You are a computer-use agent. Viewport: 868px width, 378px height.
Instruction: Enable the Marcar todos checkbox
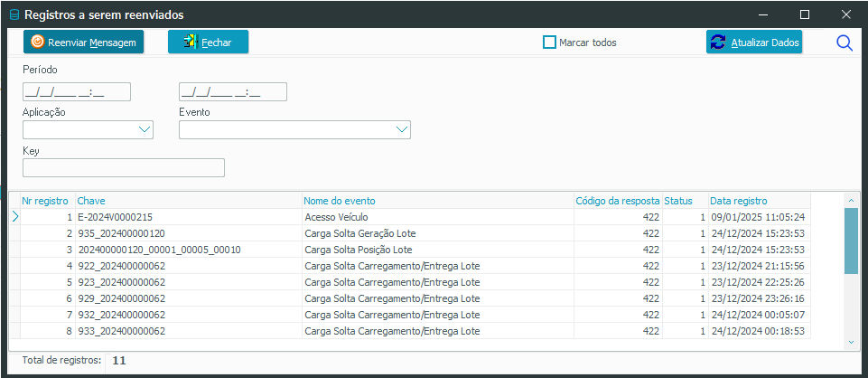coord(549,43)
